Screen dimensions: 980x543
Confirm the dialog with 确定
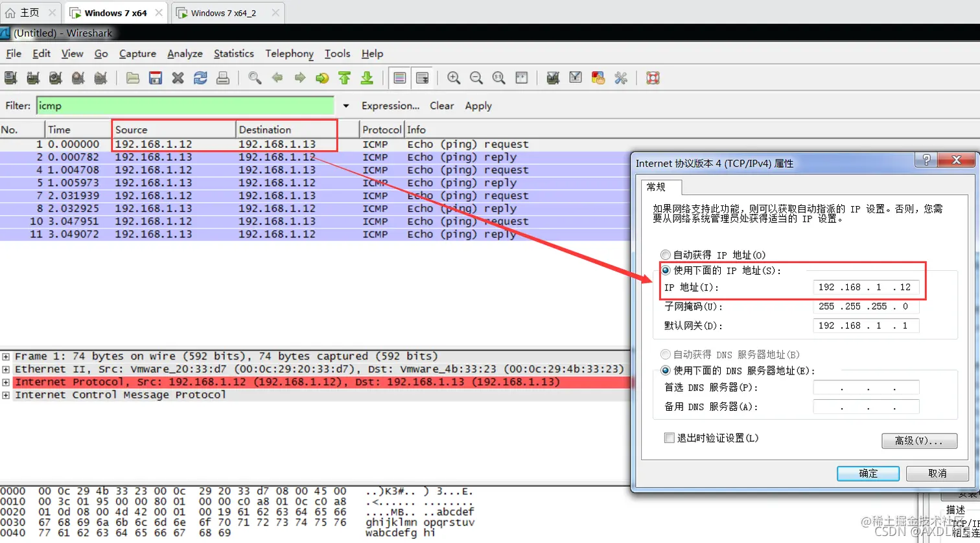[868, 473]
